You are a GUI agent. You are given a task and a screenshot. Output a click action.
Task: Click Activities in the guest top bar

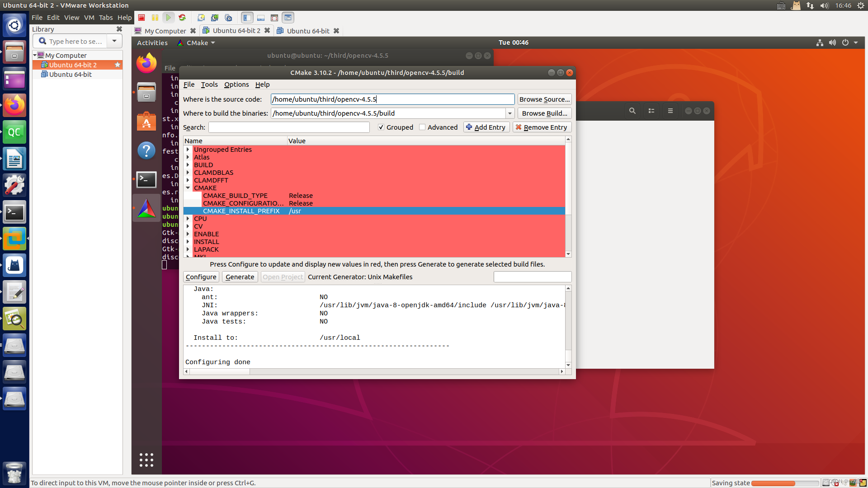(152, 42)
